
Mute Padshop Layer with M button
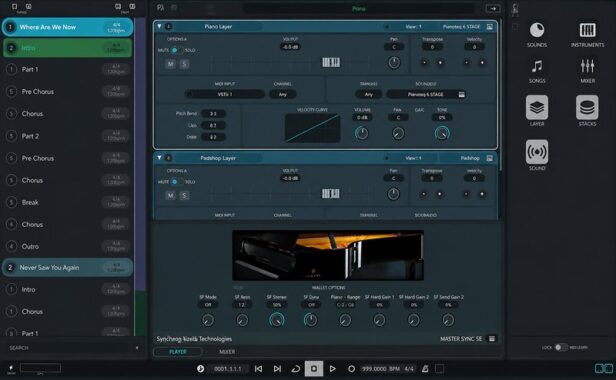tap(170, 195)
